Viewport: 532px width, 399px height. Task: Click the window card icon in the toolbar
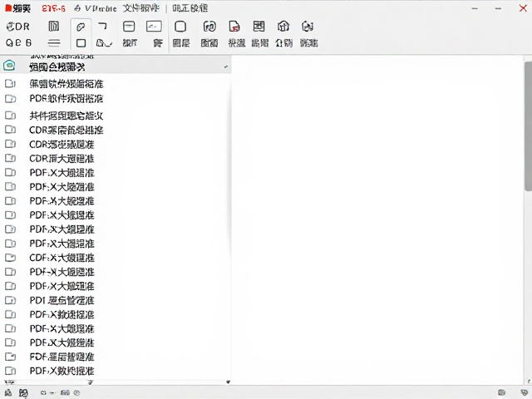[x=129, y=27]
